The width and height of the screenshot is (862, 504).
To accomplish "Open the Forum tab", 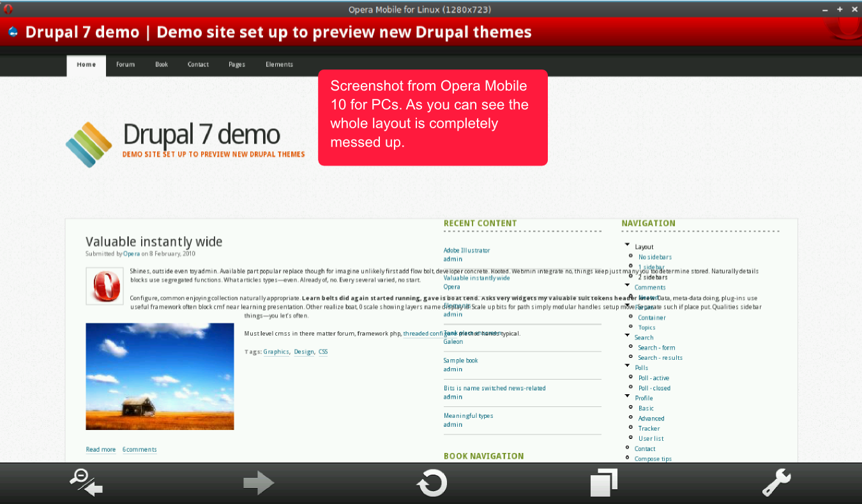I will coord(125,65).
